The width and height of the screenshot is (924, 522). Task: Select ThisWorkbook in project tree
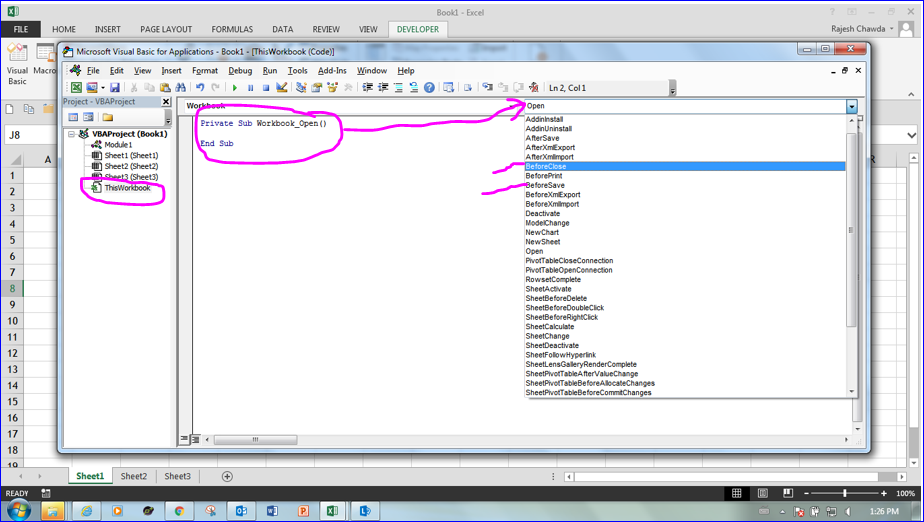coord(127,188)
